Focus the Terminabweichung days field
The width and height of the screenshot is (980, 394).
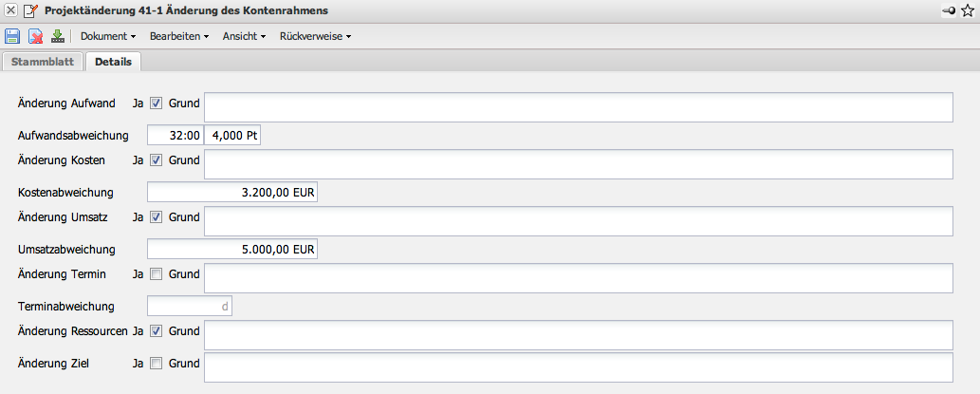(190, 307)
